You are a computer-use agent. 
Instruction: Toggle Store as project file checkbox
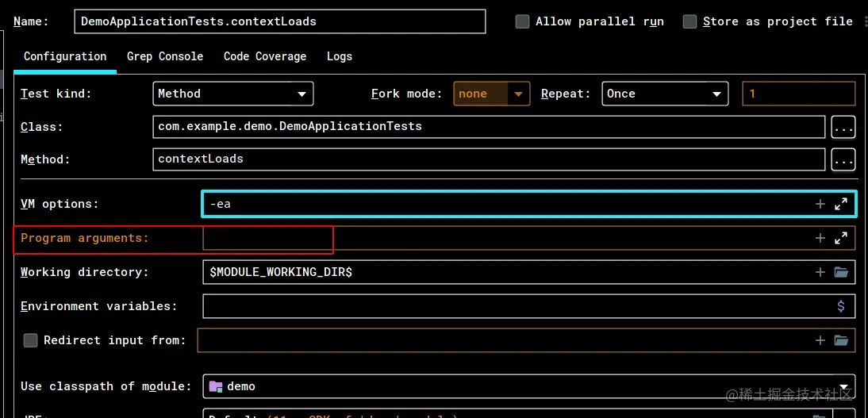689,21
